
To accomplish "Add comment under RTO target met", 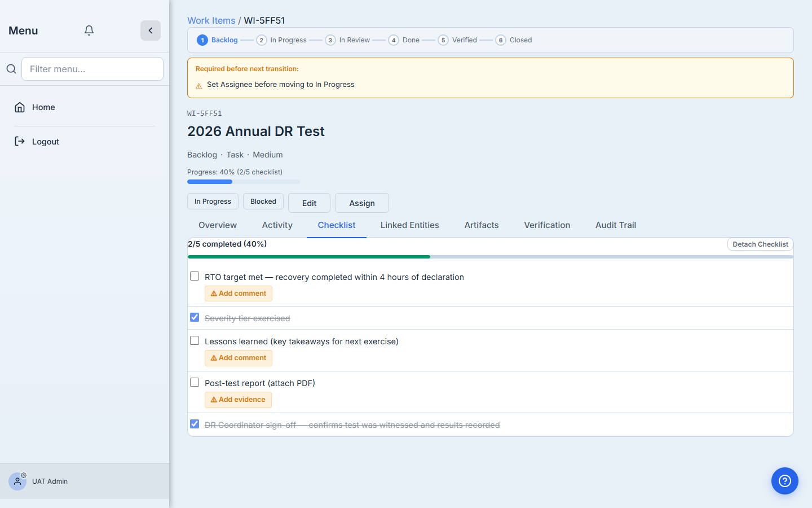I will pos(239,294).
